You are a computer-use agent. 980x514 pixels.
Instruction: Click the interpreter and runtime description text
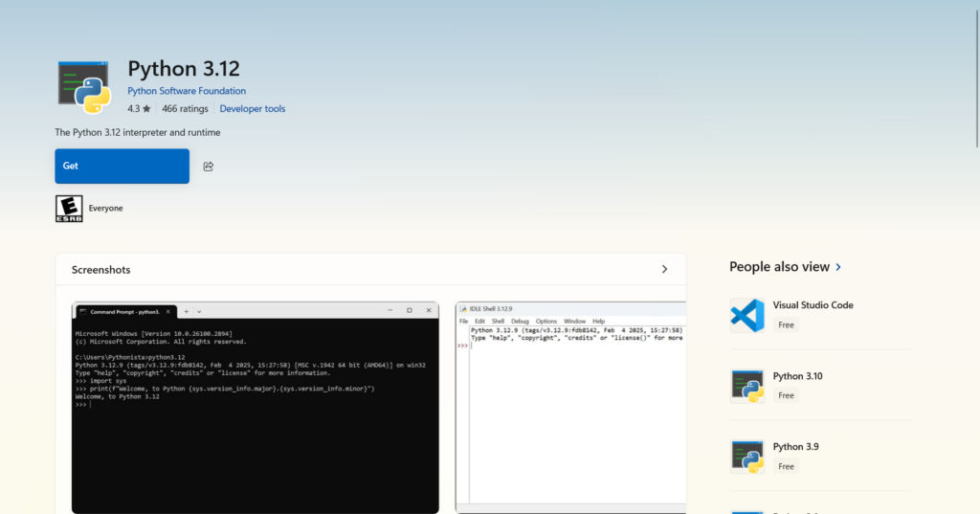click(138, 132)
